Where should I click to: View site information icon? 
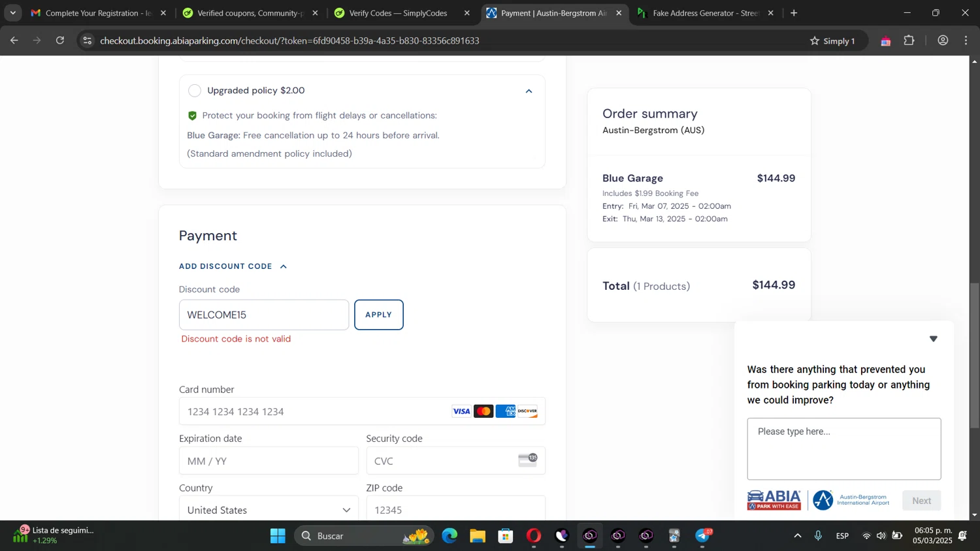[87, 40]
